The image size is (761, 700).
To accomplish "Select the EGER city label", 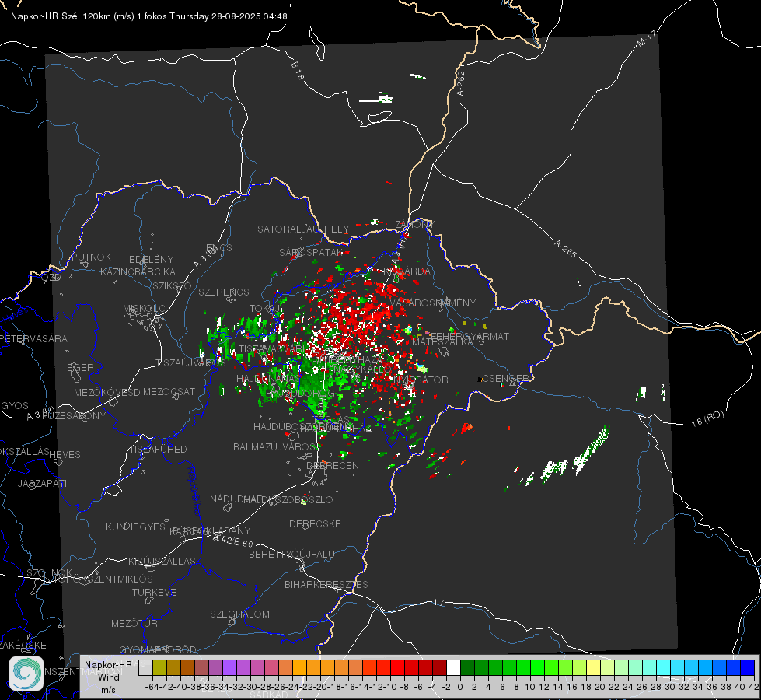I will 80,367.
